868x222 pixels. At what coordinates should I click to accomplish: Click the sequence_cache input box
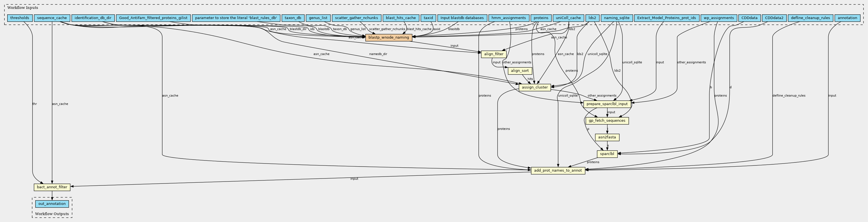52,18
